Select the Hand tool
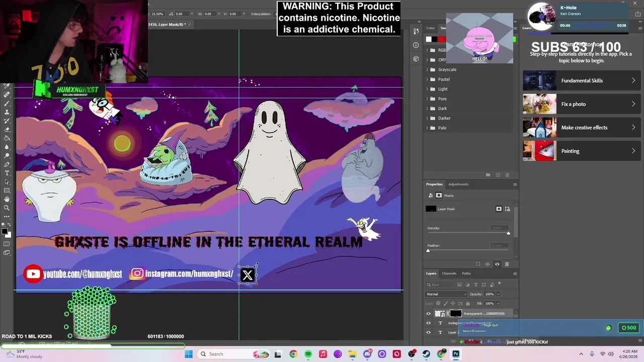Viewport: 644px width, 362px height. (x=7, y=199)
